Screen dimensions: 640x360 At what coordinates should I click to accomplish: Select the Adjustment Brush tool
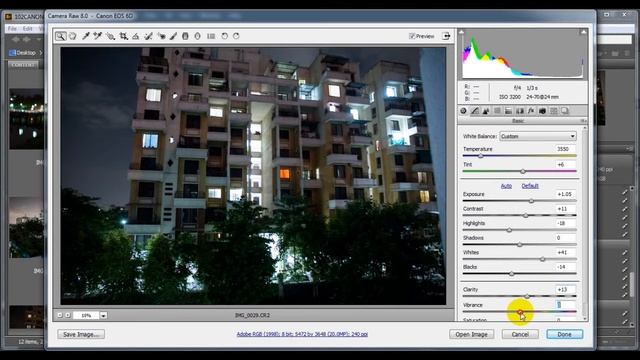click(x=173, y=36)
